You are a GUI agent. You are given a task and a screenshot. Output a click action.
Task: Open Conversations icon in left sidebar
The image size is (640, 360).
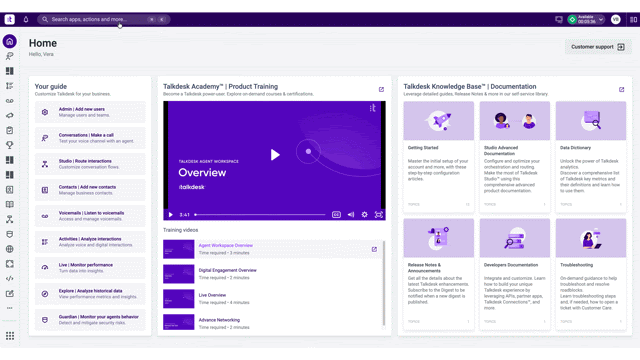pyautogui.click(x=10, y=56)
